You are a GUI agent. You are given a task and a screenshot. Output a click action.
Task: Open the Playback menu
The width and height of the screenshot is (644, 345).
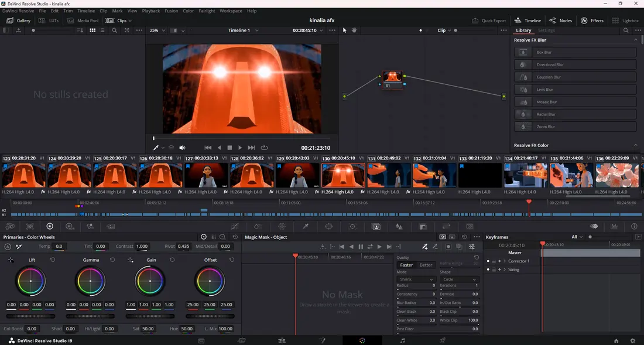click(150, 11)
